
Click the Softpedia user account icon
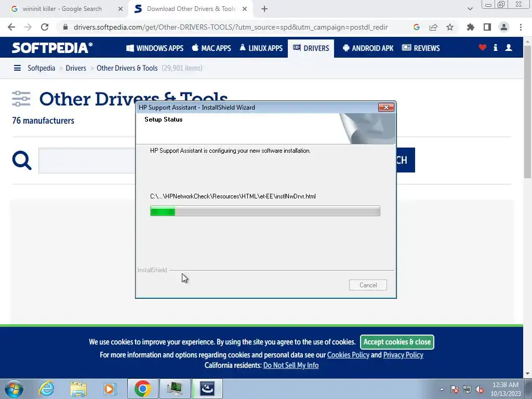coord(509,48)
